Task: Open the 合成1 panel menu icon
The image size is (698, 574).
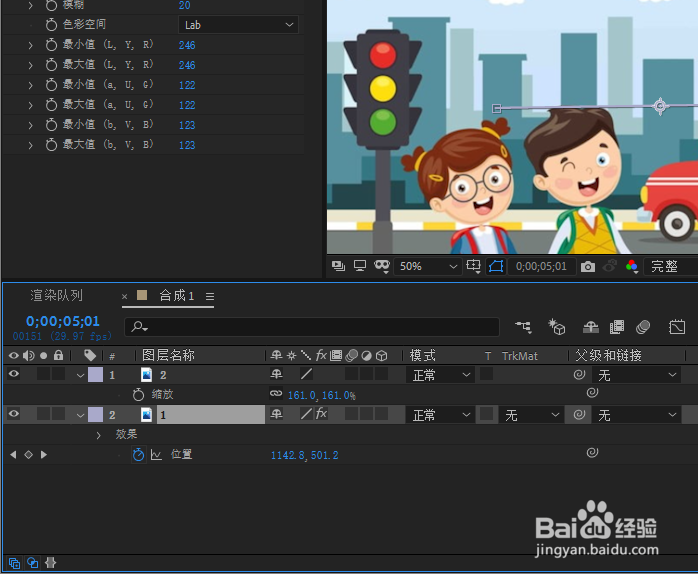Action: click(x=210, y=297)
